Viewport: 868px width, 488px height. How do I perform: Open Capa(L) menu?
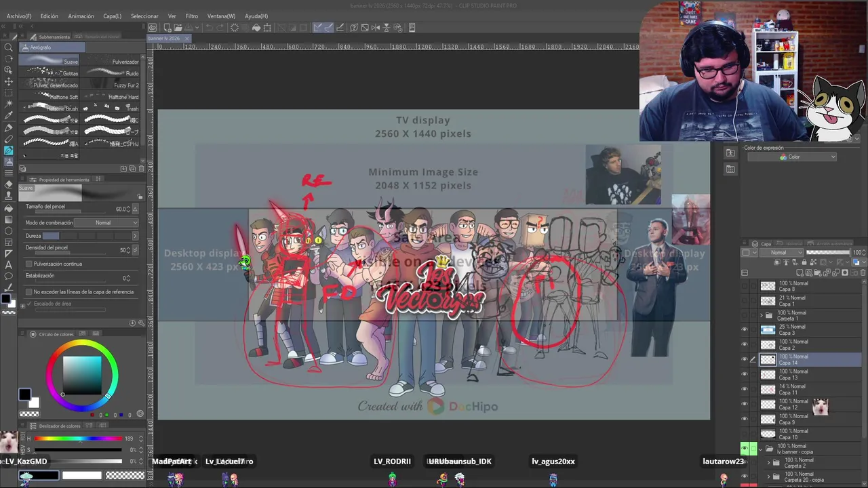[113, 16]
